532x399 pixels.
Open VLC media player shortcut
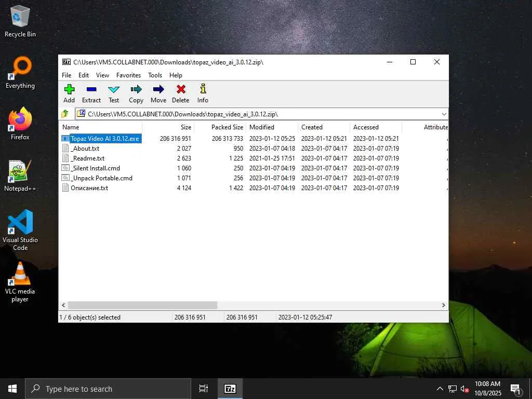20,282
